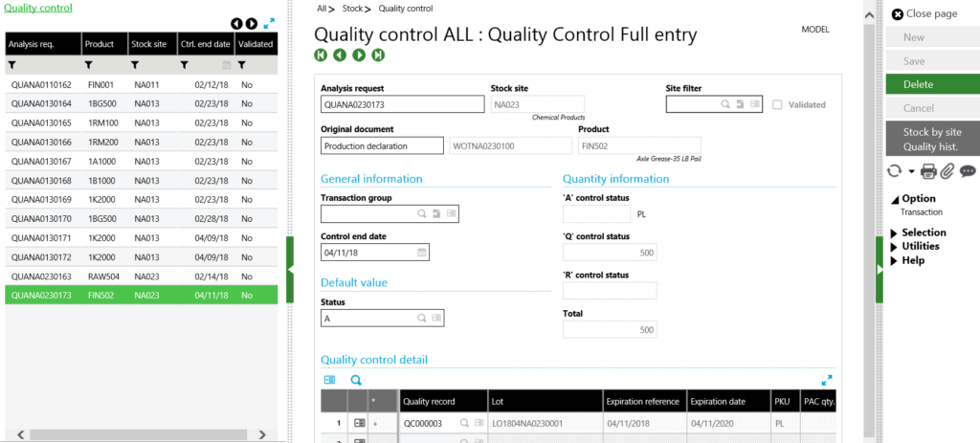Open the Quality control heading link

pos(38,8)
